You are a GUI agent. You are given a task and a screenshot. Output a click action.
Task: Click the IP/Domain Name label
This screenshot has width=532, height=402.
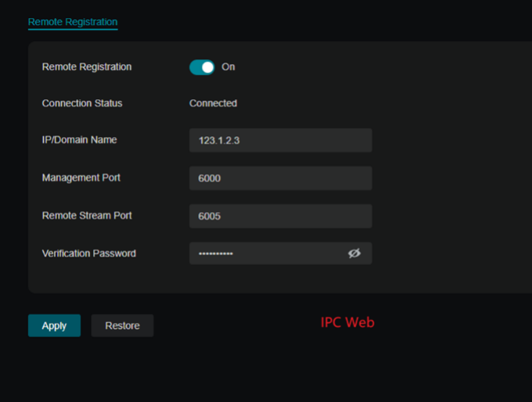[79, 140]
